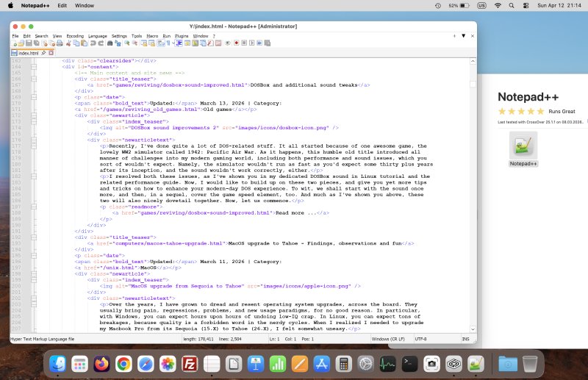Viewport: 588px width, 380px height.
Task: Launch the Notepad++ icon in CrossOver window
Action: pos(523,146)
